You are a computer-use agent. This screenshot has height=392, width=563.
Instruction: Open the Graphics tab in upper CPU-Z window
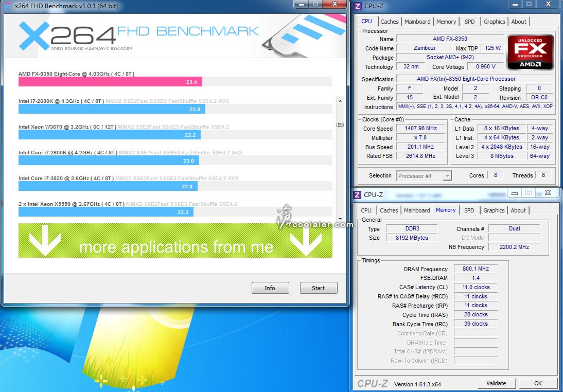click(494, 22)
